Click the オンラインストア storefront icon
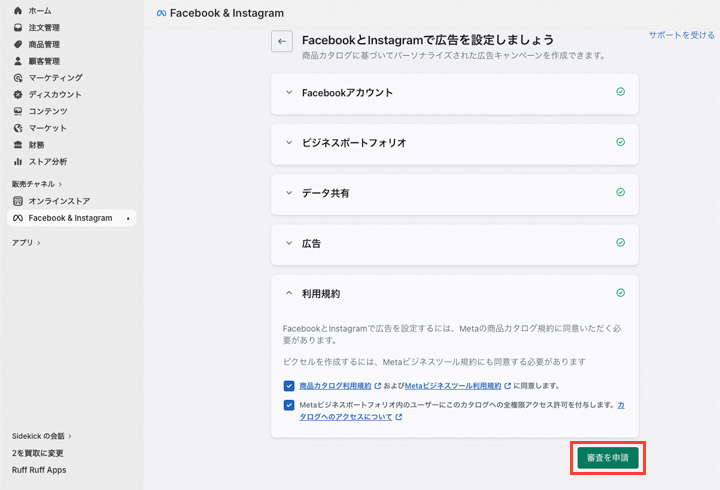The width and height of the screenshot is (720, 490). (18, 201)
